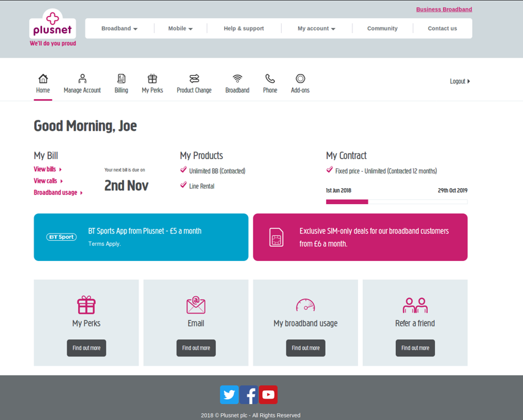Click the Fixed price contract checkmark
This screenshot has width=523, height=420.
(x=330, y=170)
